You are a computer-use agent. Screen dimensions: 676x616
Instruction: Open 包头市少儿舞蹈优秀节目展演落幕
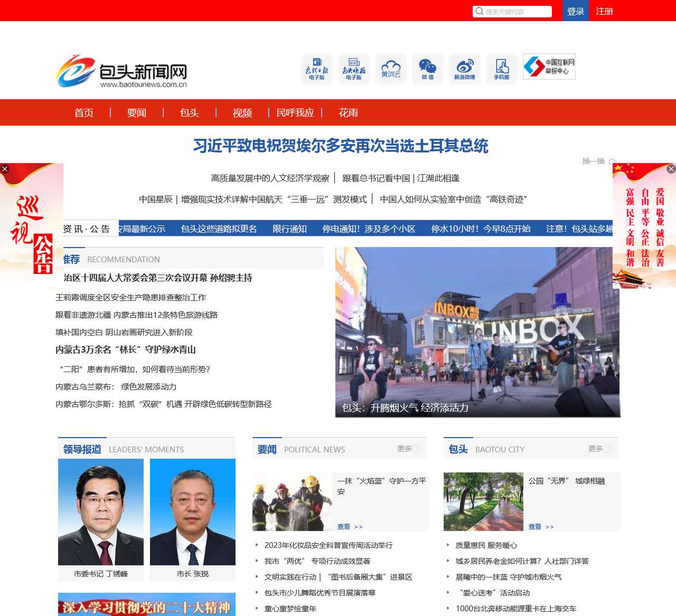coord(320,593)
